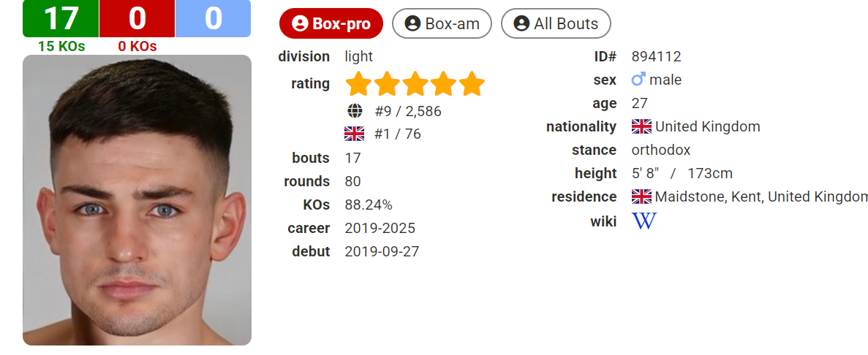Click the UK ranking #1 / 76
868x355 pixels.
coord(398,134)
